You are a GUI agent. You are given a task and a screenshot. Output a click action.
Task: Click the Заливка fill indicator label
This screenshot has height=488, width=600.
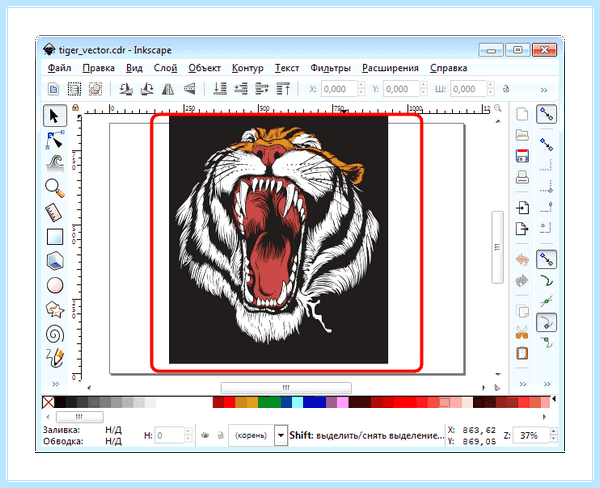(62, 430)
